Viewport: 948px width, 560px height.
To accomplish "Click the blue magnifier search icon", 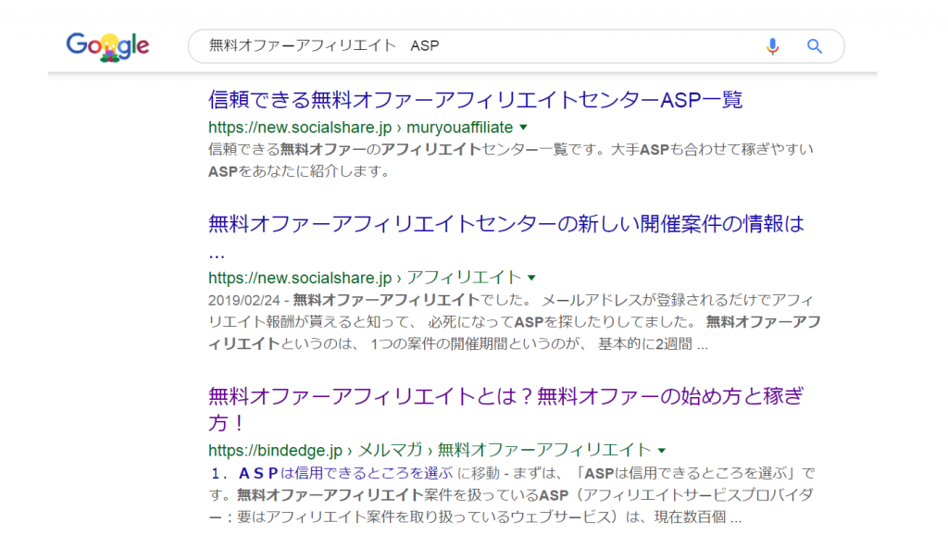I will pos(815,46).
